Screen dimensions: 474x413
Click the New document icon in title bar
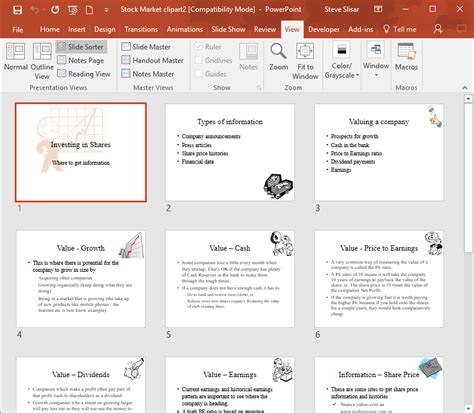89,10
